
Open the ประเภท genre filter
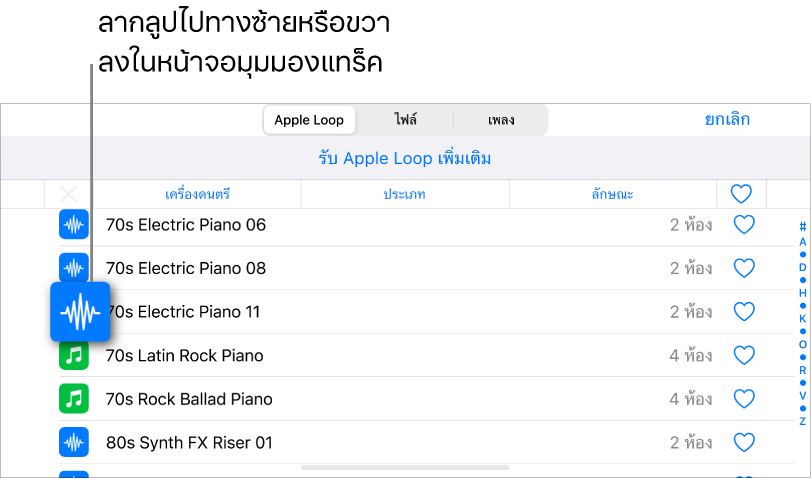(x=406, y=194)
